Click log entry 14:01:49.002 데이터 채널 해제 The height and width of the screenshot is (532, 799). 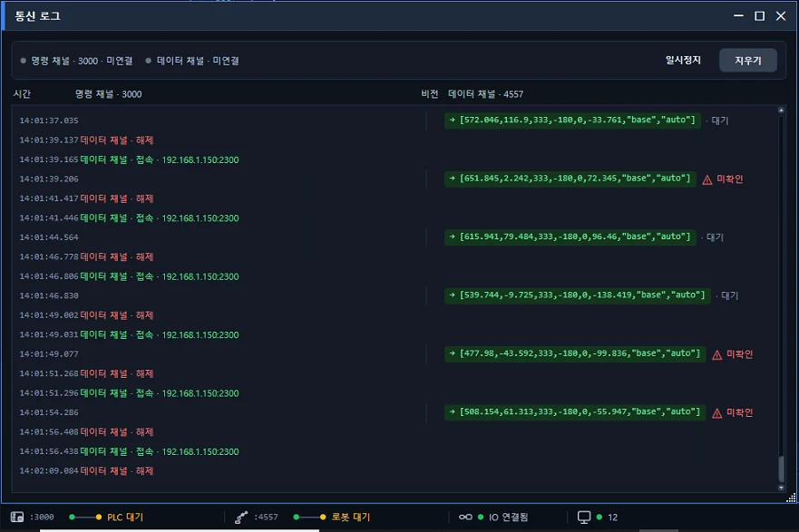coord(87,315)
